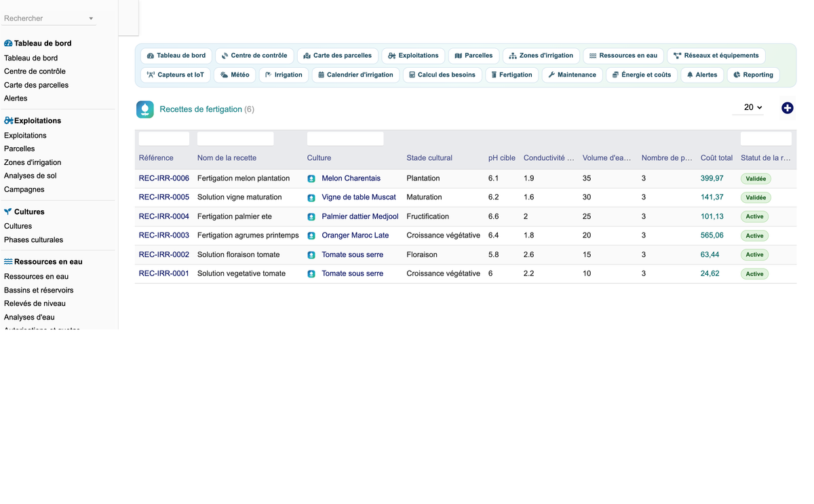Click the blue plus add-recipe icon
This screenshot has width=814, height=504.
[787, 108]
